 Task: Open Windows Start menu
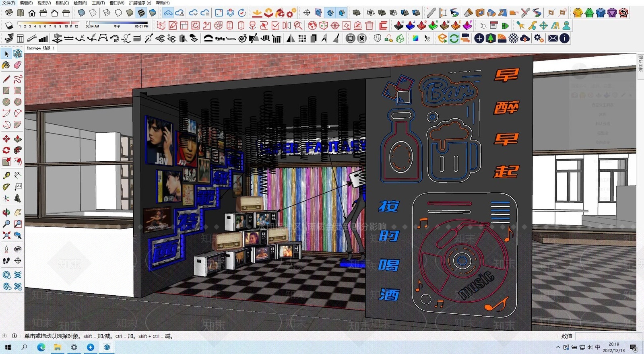8,347
